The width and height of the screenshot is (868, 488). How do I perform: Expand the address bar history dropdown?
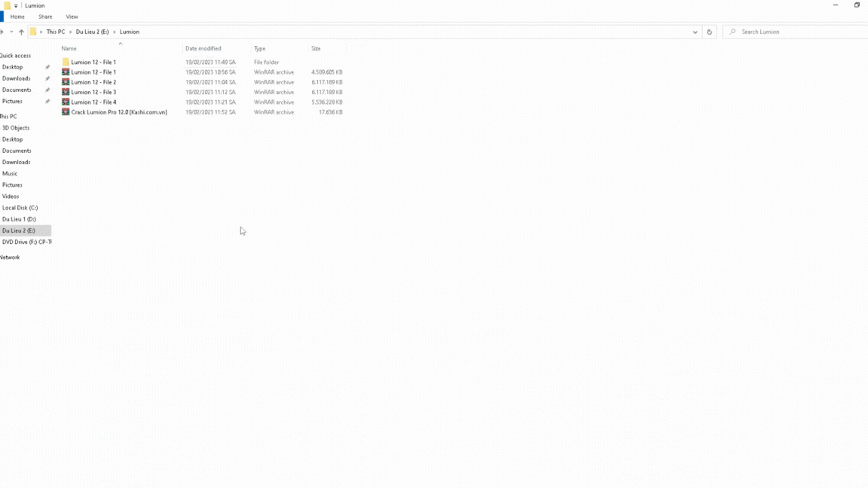[x=695, y=32]
